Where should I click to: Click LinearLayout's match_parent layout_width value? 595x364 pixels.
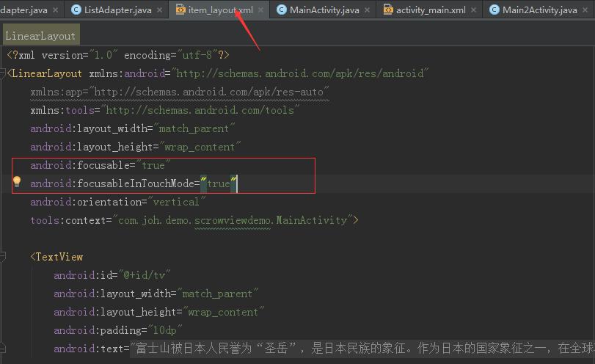[194, 128]
